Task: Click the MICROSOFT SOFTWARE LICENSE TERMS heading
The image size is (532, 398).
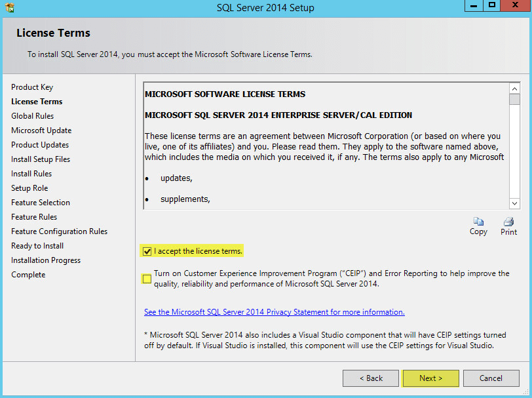Action: click(x=225, y=94)
